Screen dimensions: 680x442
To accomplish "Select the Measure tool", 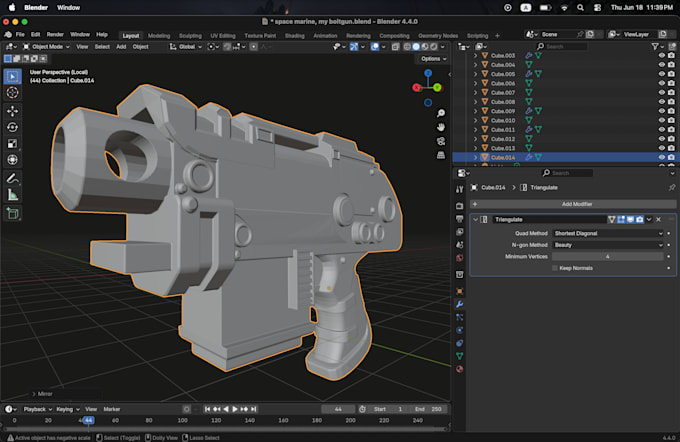I will point(13,195).
